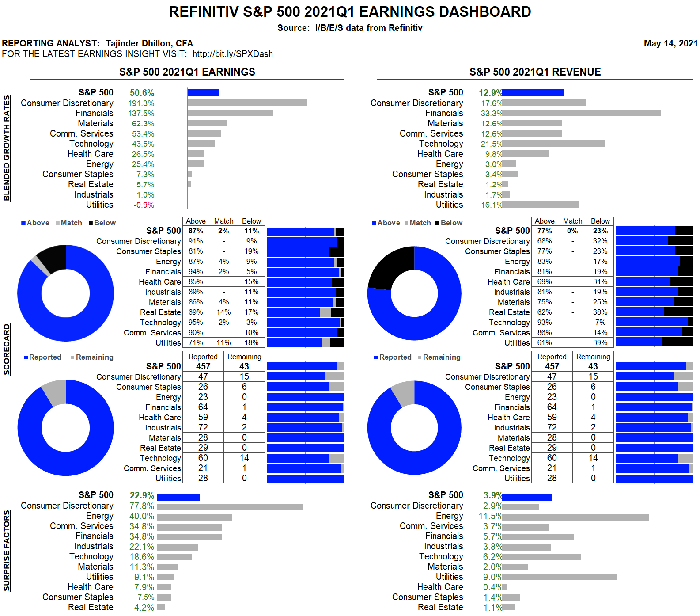
Task: Click Technology's 95% Above cell in earnings scorecard
Action: (x=196, y=322)
